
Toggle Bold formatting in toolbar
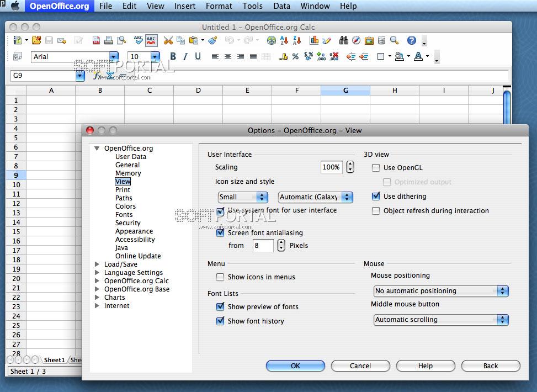pos(173,56)
